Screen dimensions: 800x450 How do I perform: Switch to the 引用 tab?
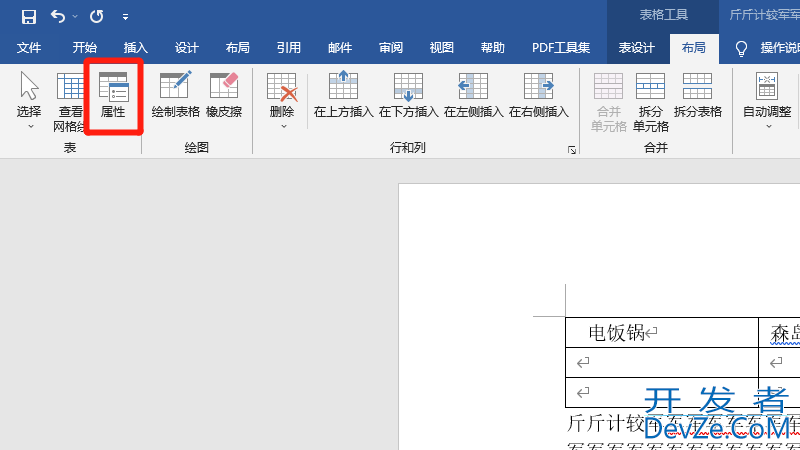click(x=289, y=48)
